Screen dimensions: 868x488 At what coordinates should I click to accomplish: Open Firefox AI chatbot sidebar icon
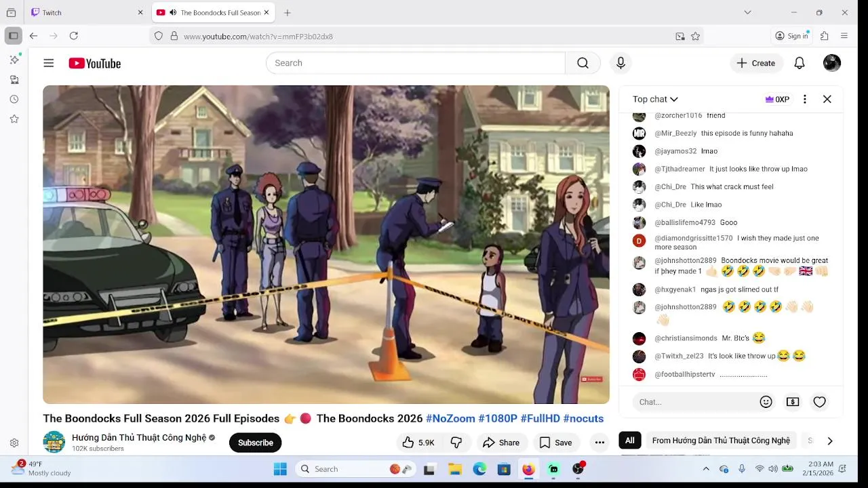[14, 60]
